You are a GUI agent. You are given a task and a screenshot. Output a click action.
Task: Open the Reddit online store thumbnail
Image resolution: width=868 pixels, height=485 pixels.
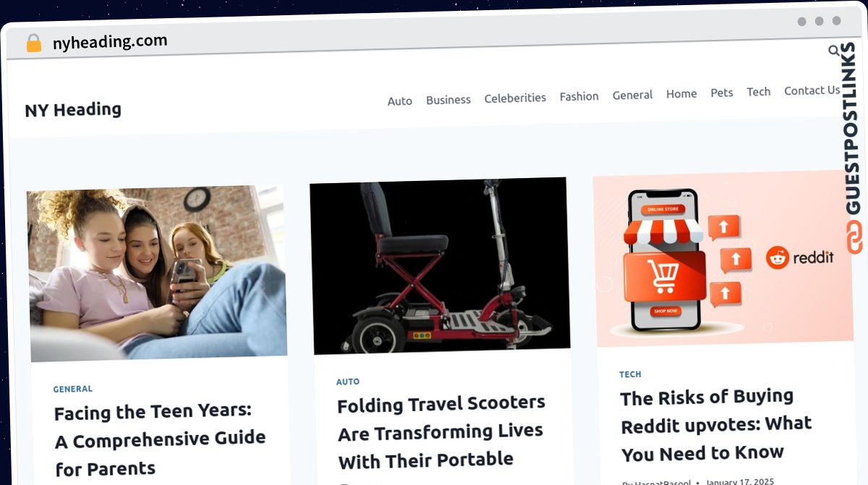[723, 259]
